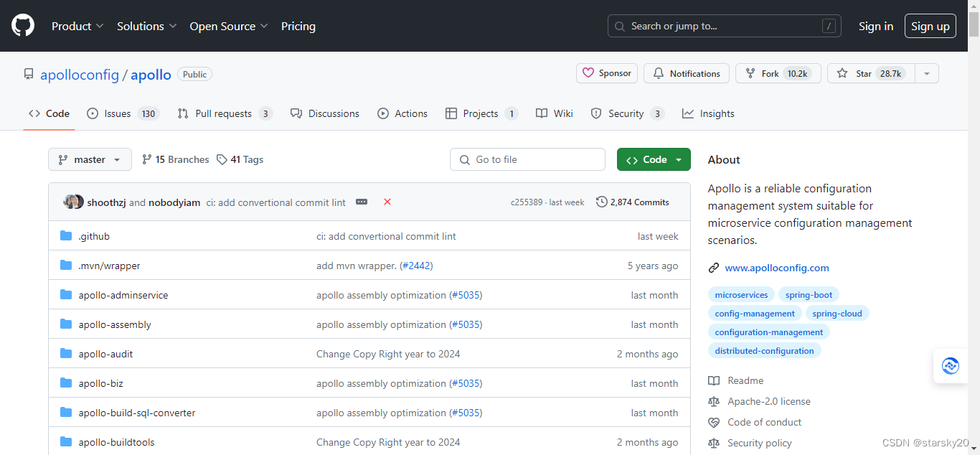Open pull request #2442 link

(x=416, y=266)
